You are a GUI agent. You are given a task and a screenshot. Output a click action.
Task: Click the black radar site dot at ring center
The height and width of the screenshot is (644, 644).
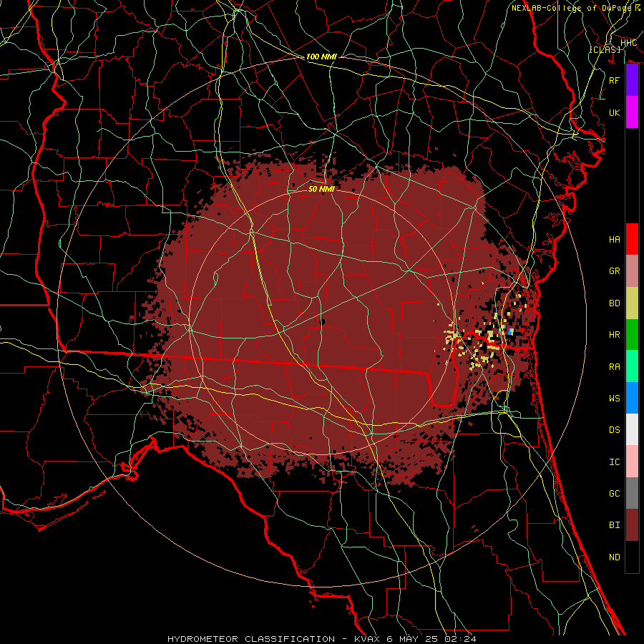(322, 322)
